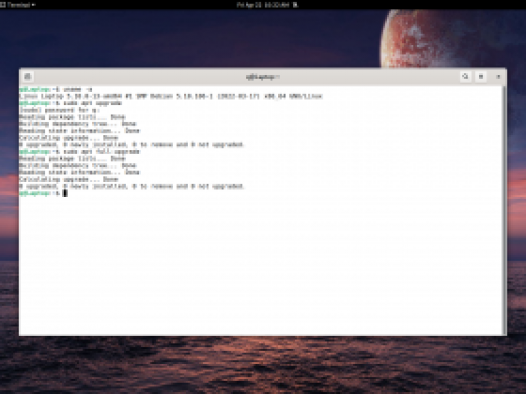Click the block cursor at the last prompt
Viewport: 526px width, 394px height.
[65, 193]
